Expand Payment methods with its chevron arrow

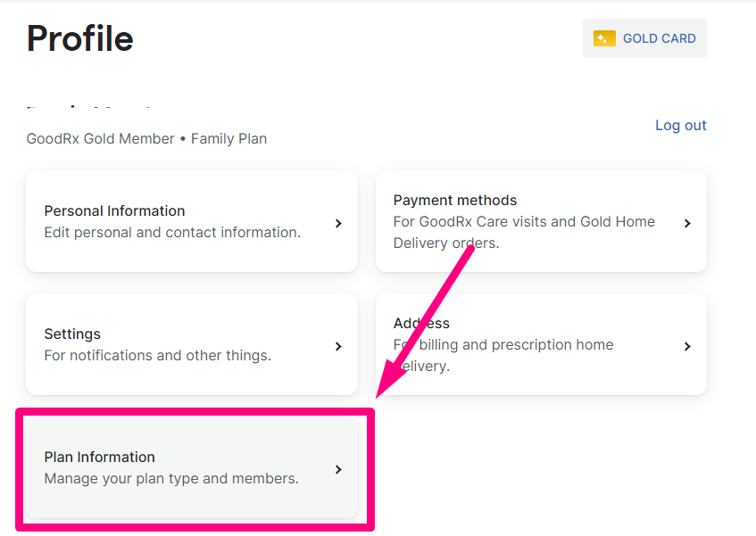pos(687,224)
